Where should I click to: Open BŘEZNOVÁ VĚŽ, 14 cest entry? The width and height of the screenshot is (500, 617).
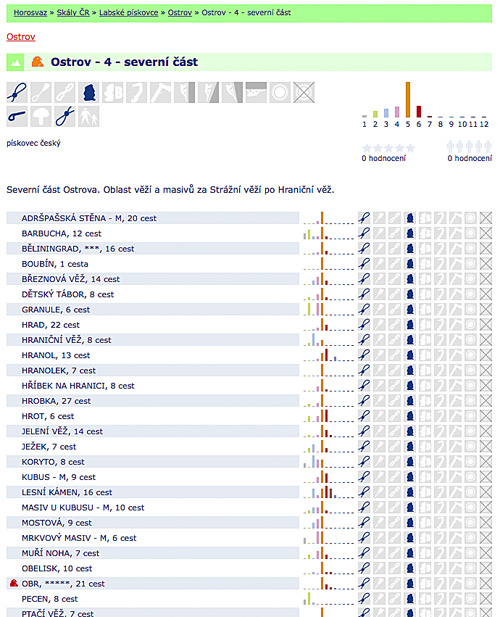coord(71,279)
